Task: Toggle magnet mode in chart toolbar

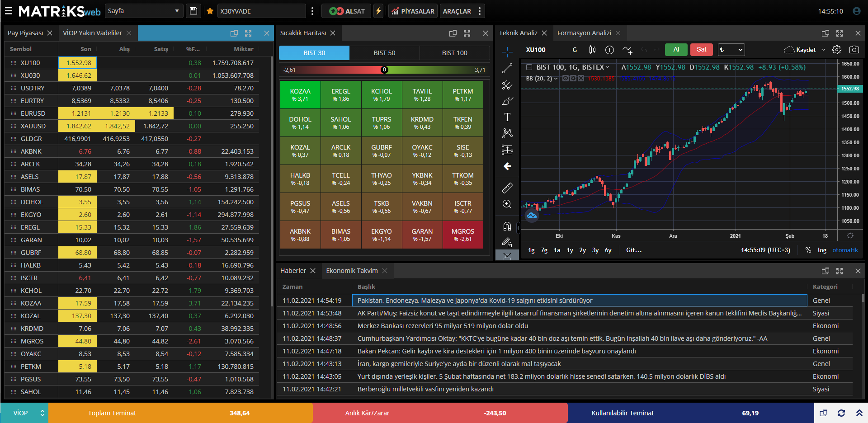Action: pyautogui.click(x=507, y=226)
